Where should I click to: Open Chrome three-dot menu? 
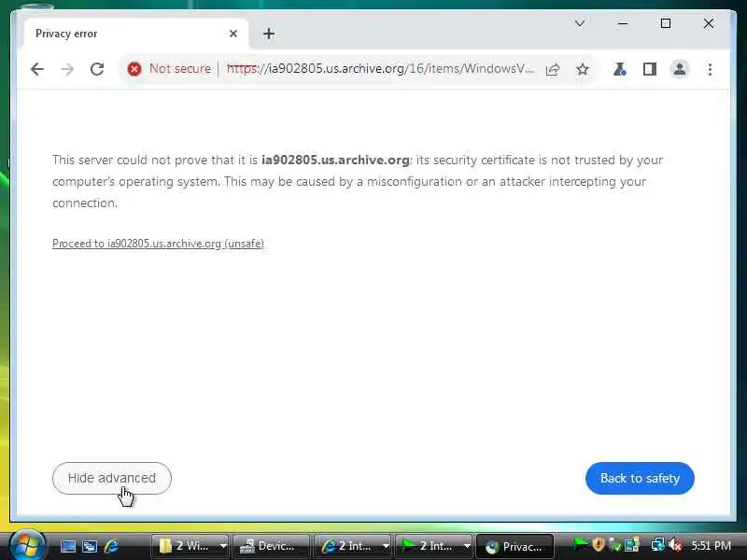[710, 69]
